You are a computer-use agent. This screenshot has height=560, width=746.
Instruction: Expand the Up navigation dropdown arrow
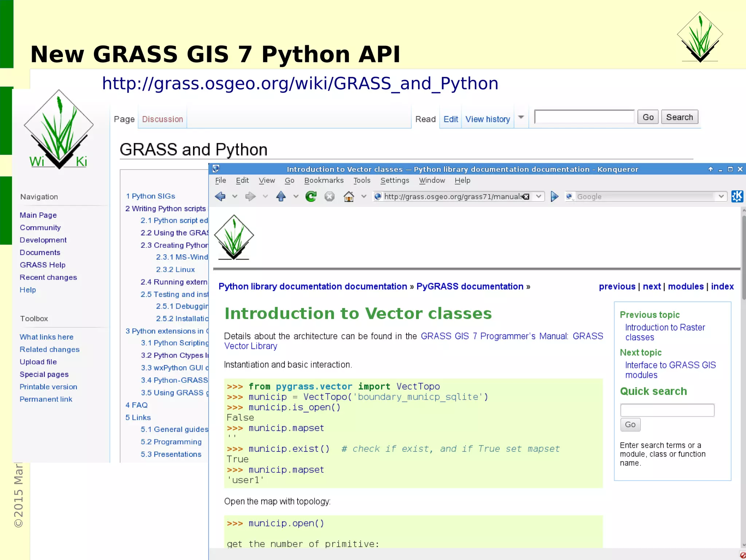point(296,197)
